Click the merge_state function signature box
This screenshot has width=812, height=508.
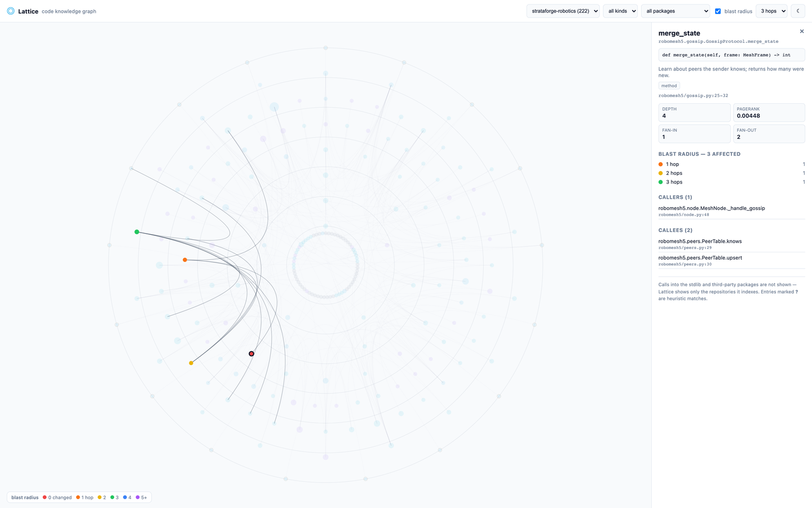[x=731, y=55]
